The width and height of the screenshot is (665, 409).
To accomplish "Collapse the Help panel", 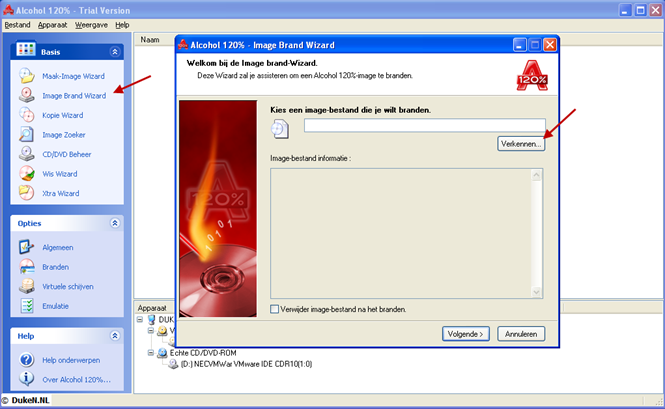I will tap(115, 336).
